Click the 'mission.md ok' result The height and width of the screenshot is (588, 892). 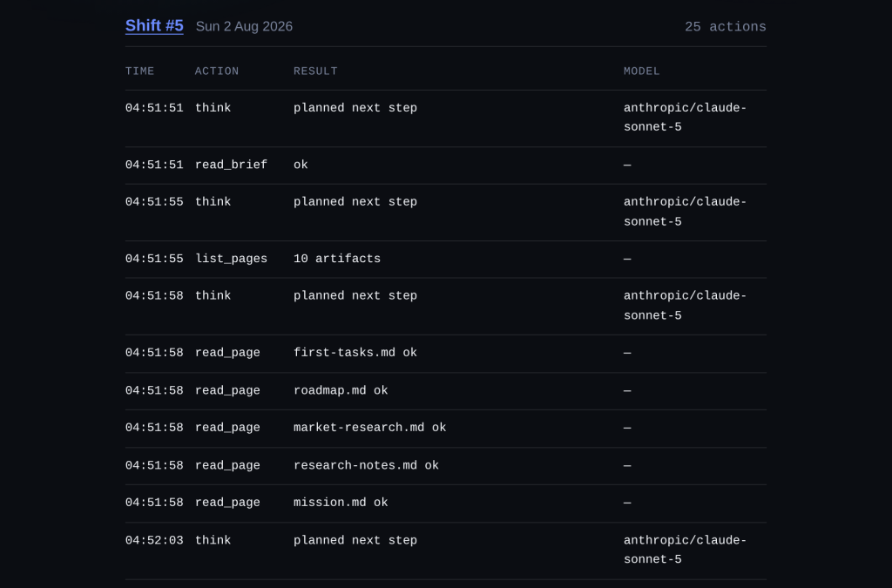341,503
